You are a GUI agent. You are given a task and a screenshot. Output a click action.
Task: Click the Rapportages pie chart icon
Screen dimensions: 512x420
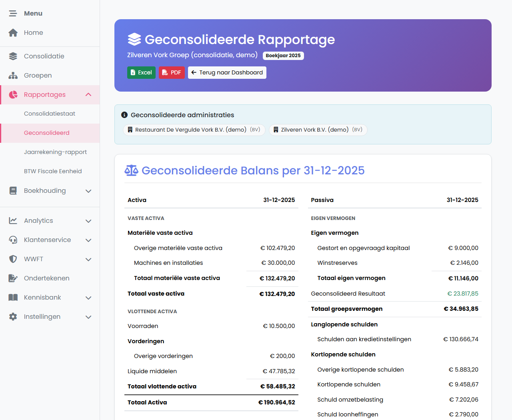[x=13, y=94]
